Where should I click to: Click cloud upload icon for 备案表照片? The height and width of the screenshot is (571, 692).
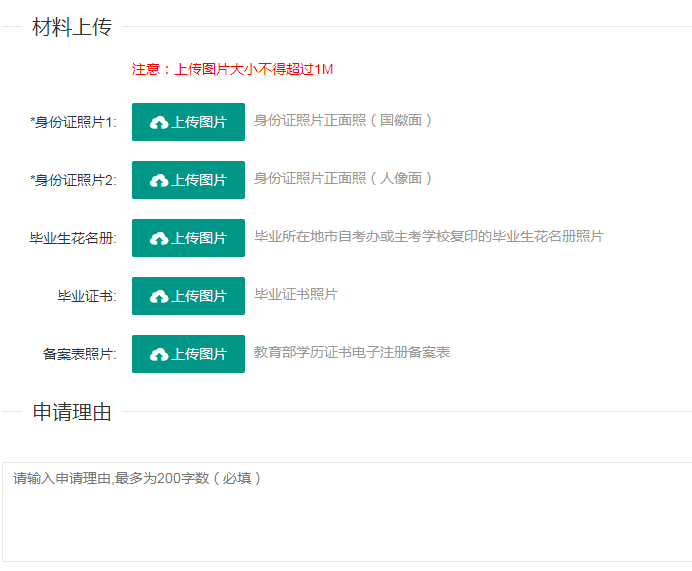[x=159, y=354]
